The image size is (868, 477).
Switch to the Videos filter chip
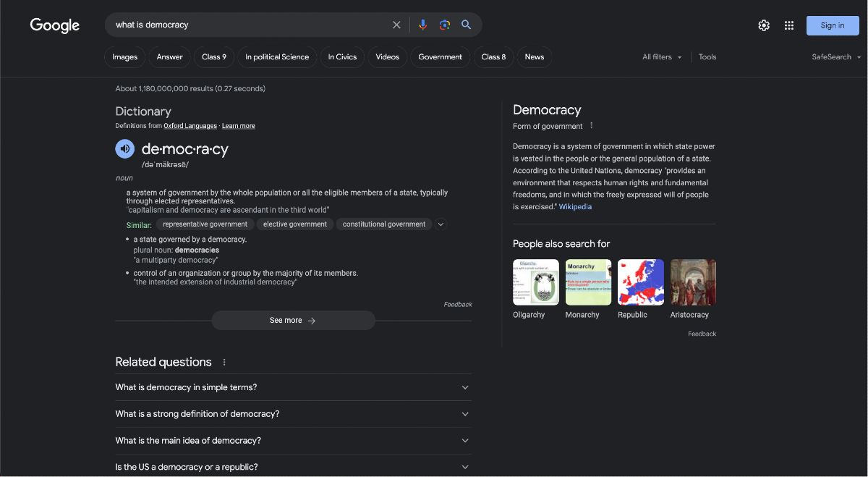387,57
